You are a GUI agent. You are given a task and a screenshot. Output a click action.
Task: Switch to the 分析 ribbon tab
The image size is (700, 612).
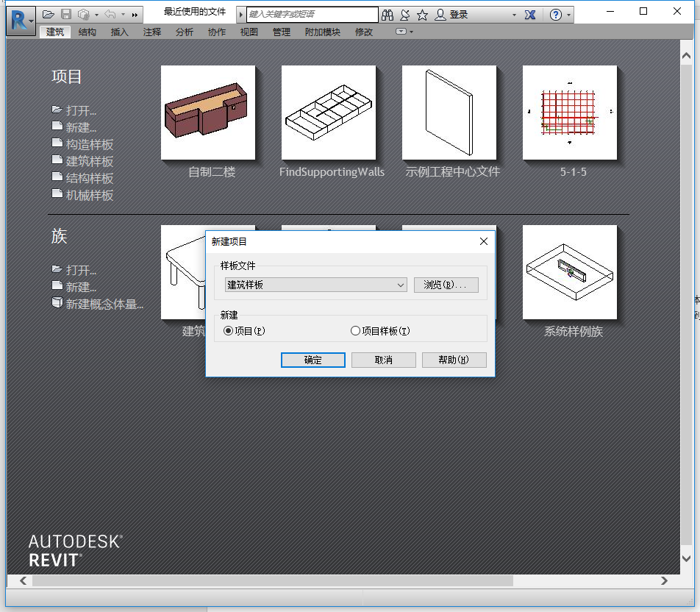tap(185, 32)
